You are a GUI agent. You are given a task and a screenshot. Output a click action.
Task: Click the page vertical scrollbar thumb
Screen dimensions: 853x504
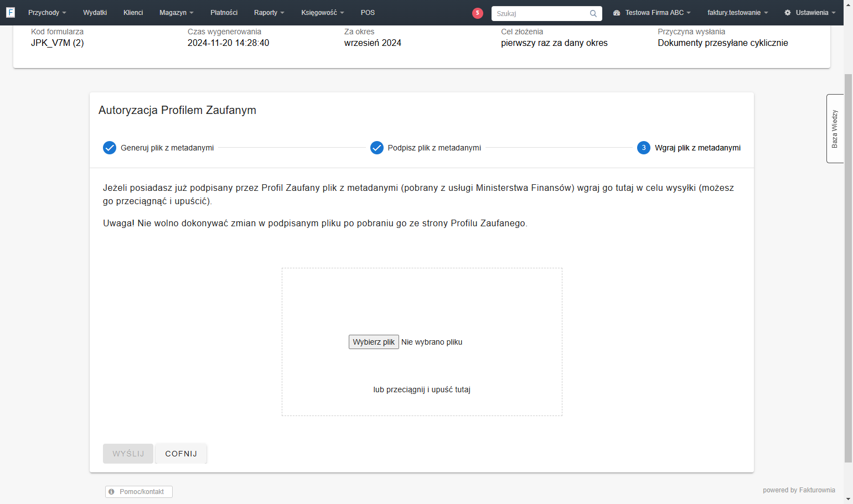[848, 268]
